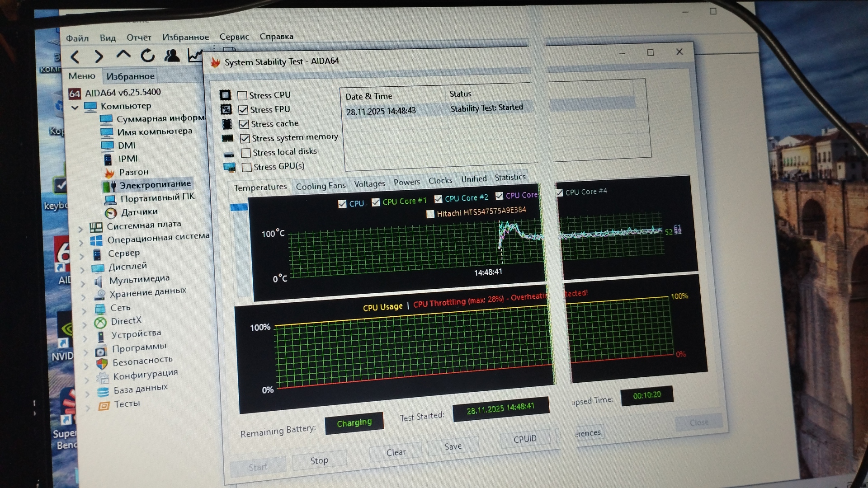Click the CPUID button

click(524, 439)
